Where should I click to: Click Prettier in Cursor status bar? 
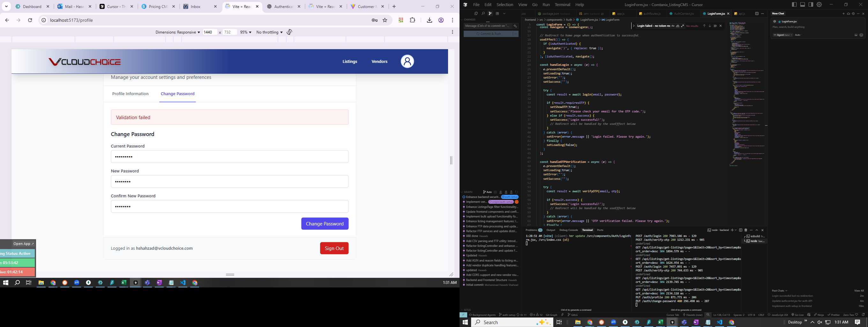click(833, 315)
